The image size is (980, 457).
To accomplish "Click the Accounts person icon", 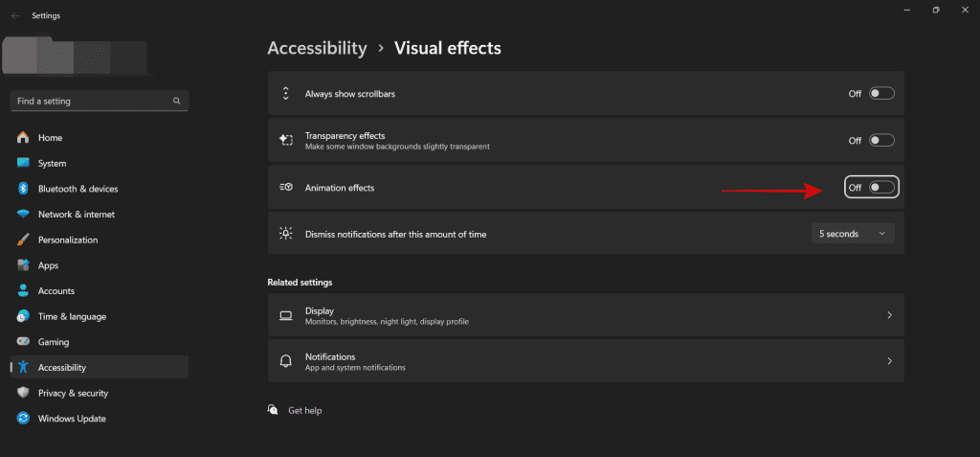I will tap(23, 291).
